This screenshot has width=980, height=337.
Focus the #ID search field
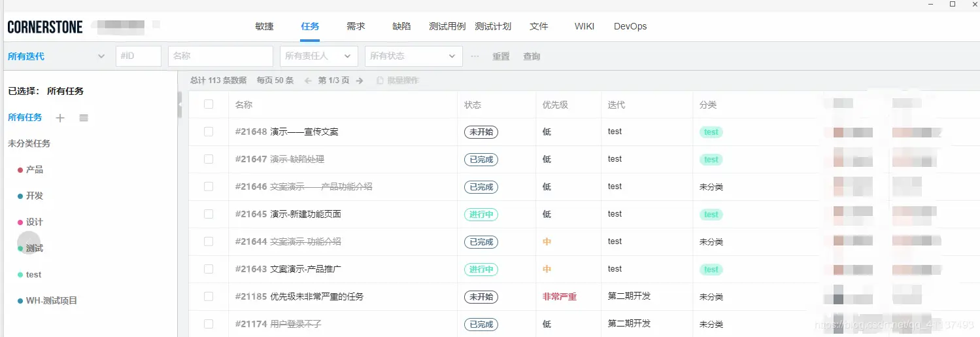[138, 56]
